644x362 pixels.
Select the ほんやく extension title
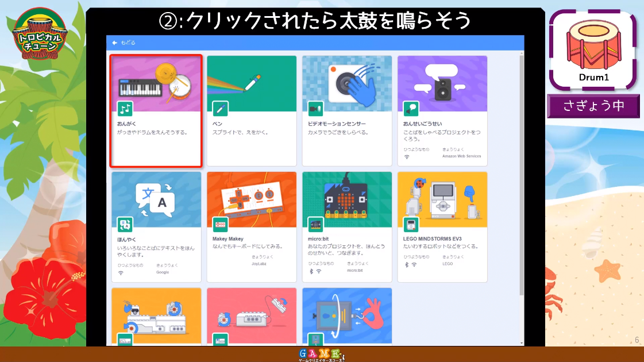point(126,240)
